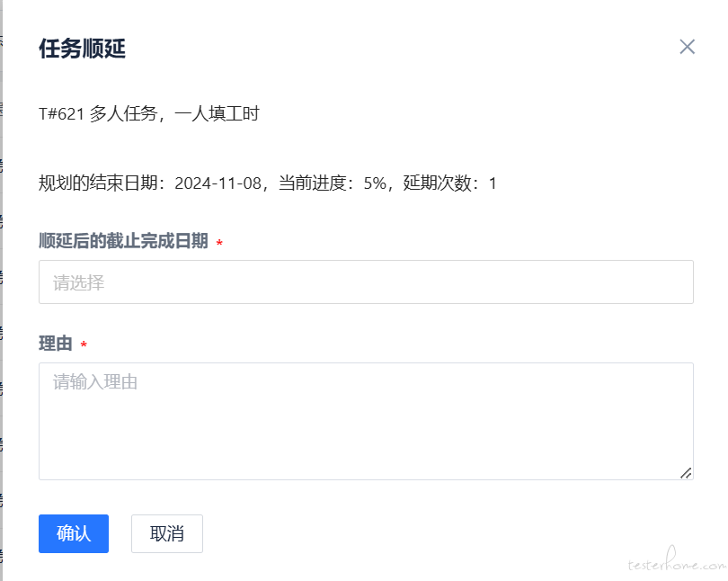728x581 pixels.
Task: Click the 延期次数：1 text
Action: 449,183
